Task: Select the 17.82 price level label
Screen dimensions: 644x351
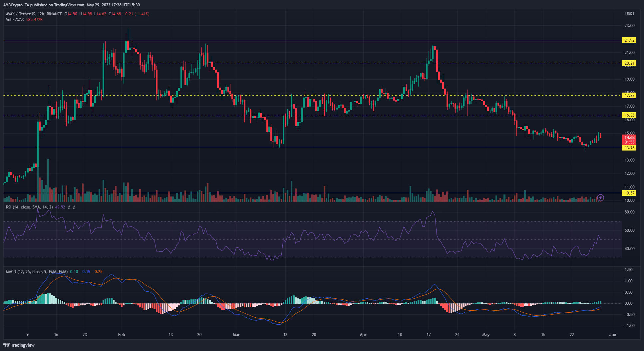Action: coord(629,95)
